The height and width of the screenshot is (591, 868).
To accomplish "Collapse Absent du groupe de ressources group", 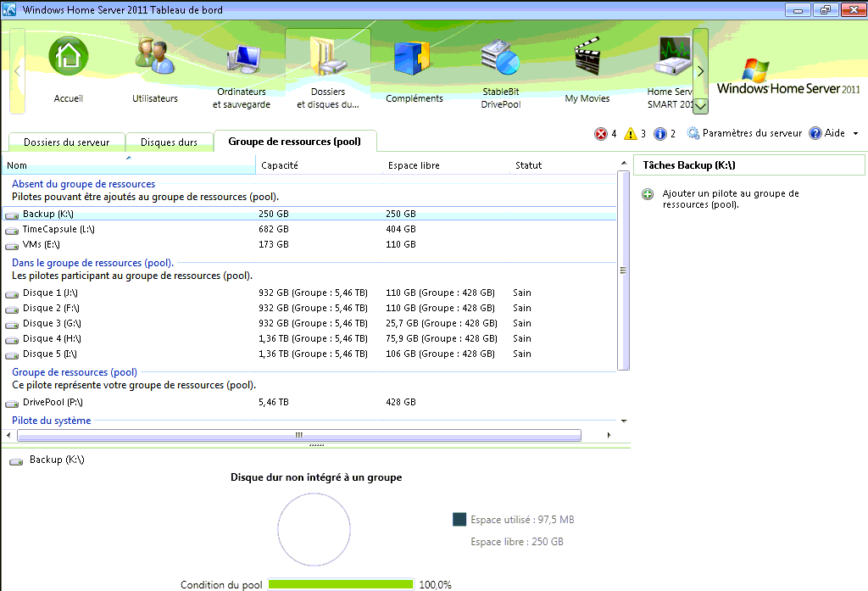I will point(84,184).
